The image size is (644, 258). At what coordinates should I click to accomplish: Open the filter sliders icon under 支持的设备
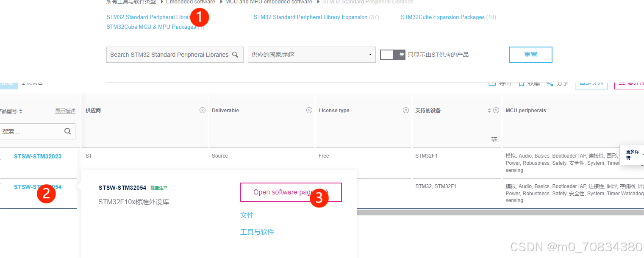(x=494, y=139)
